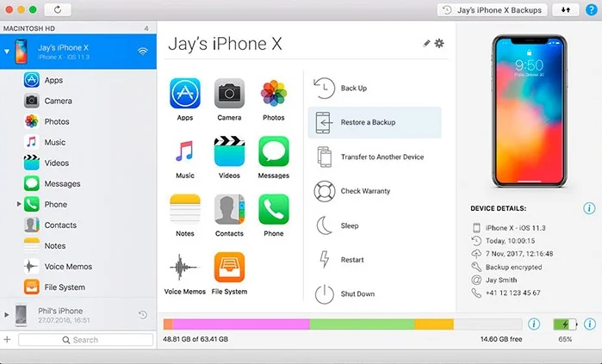The image size is (602, 364).
Task: Click 'Today, 10:00:15' last backup detail
Action: click(x=503, y=241)
